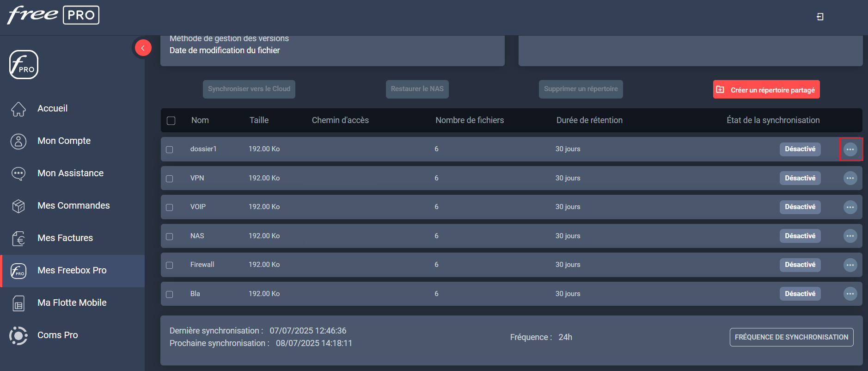Click Fréquence de synchronisation button
This screenshot has width=868, height=371.
point(792,337)
